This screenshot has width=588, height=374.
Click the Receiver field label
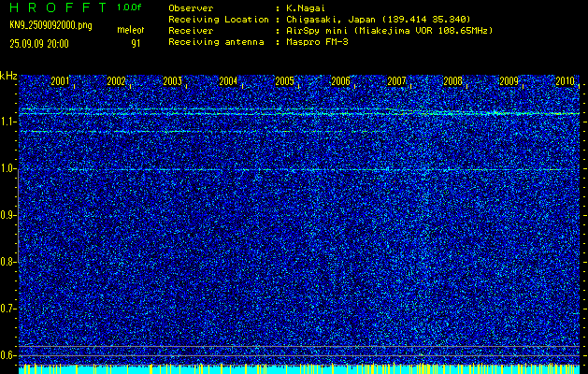(191, 31)
